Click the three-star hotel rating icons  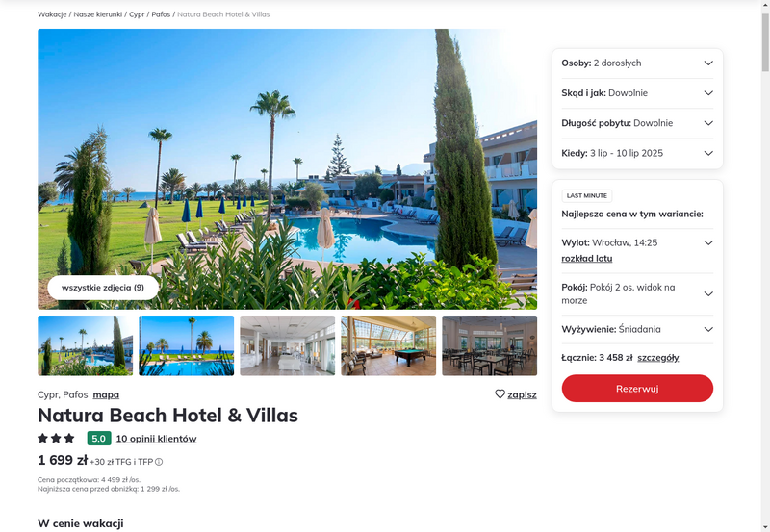tap(56, 438)
